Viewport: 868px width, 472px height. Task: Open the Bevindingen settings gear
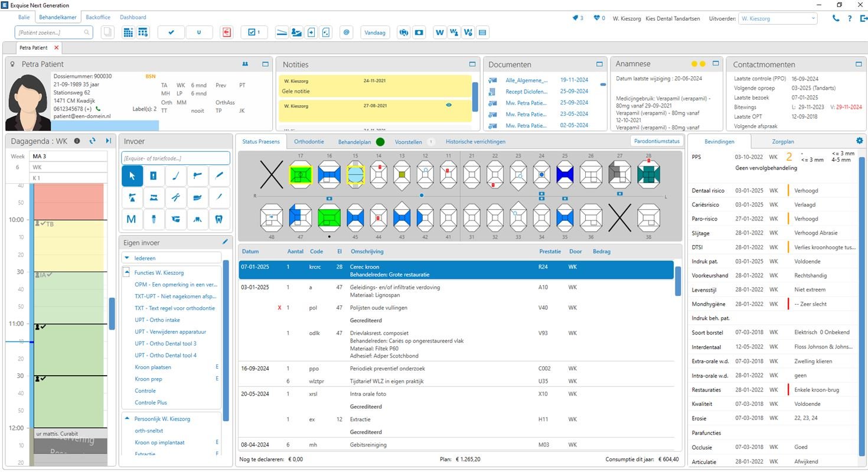(x=859, y=141)
